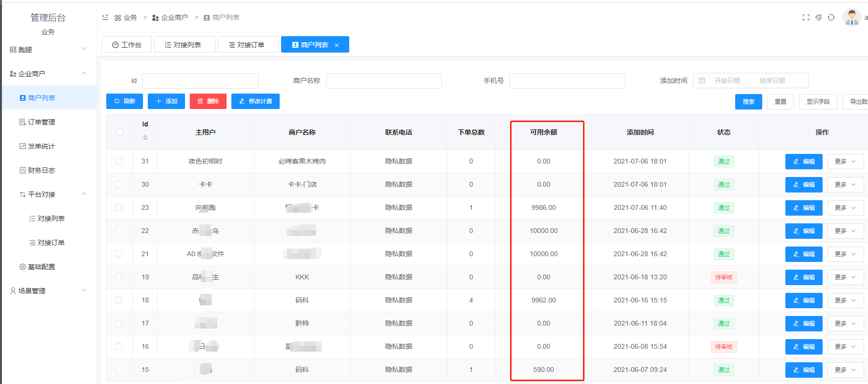Screen dimensions: 868x384
Task: Check the row with Id 19
Action: pyautogui.click(x=119, y=277)
